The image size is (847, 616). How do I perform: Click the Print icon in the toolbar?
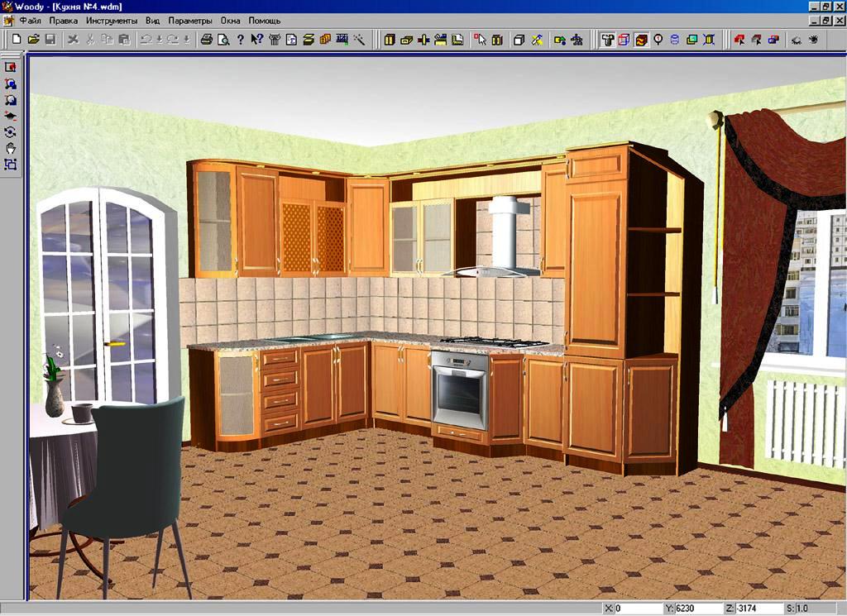tap(207, 39)
